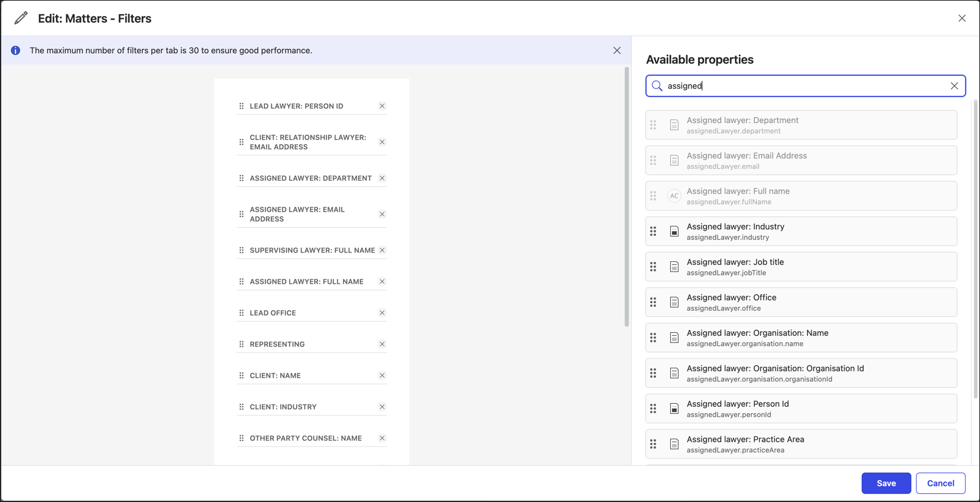Grab drag handle of Assigned lawyer: Job title property
The height and width of the screenshot is (502, 980).
coord(653,267)
